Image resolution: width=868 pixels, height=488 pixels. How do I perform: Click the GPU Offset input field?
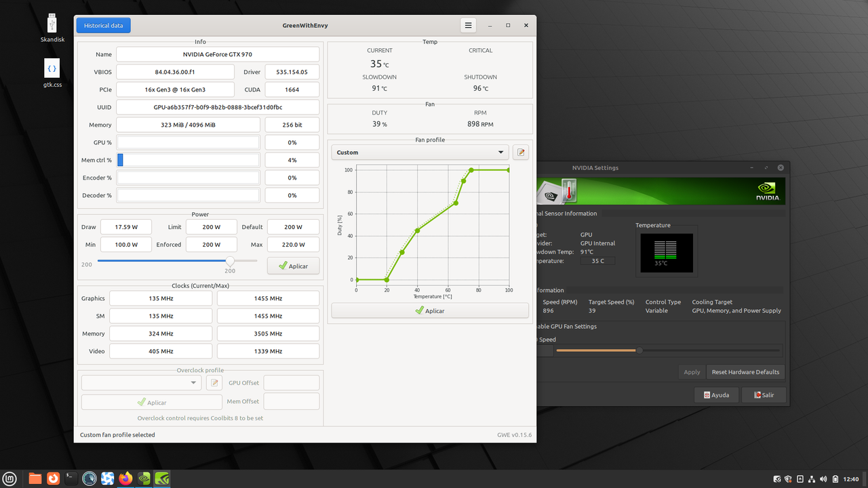click(292, 383)
